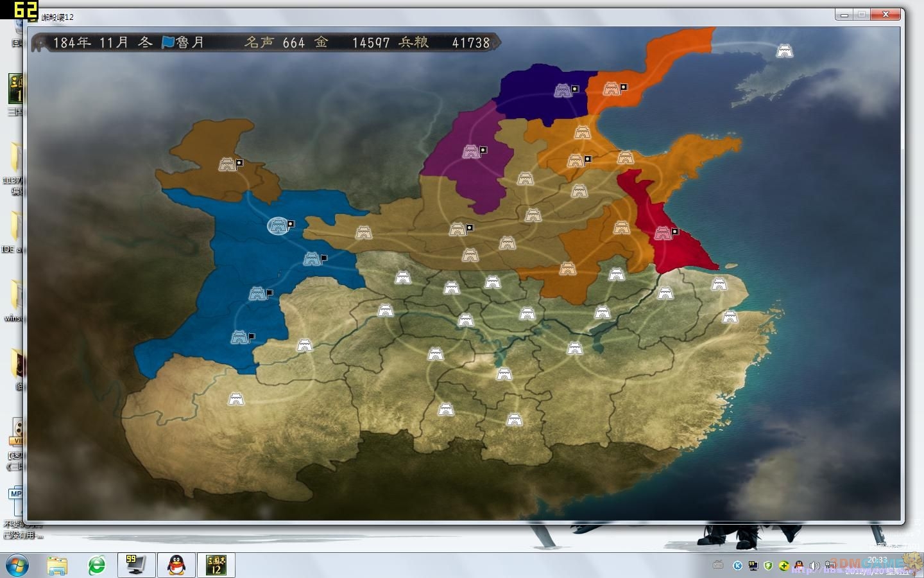Open the Windows Start menu
The height and width of the screenshot is (578, 924).
click(17, 565)
